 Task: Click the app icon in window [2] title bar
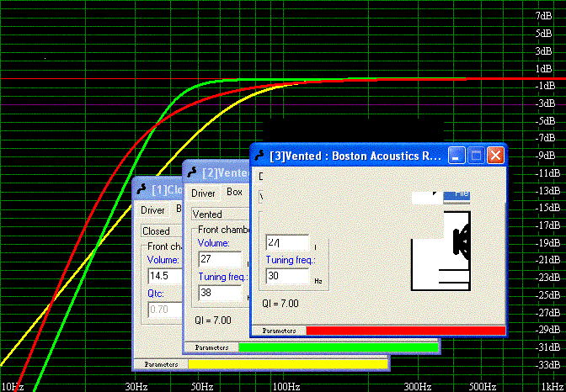pos(192,172)
